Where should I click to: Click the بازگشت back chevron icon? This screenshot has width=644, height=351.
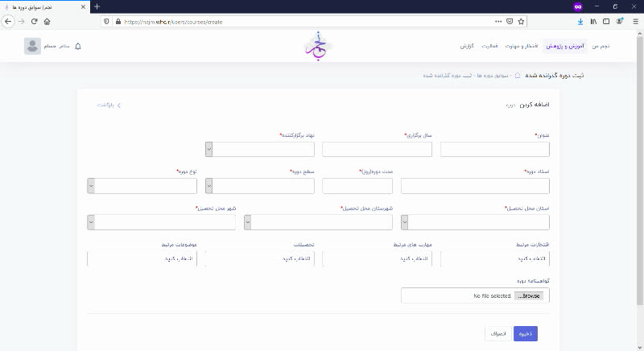point(119,105)
